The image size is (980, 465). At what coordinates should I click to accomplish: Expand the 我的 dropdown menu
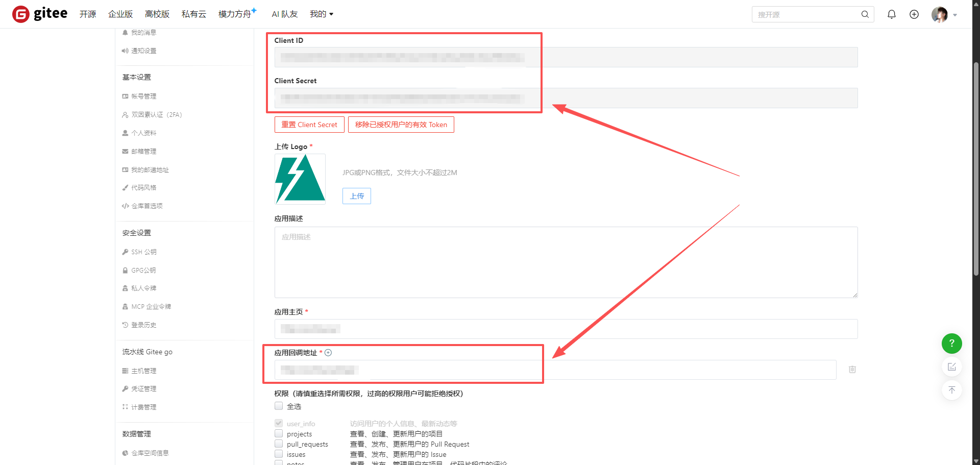(321, 14)
